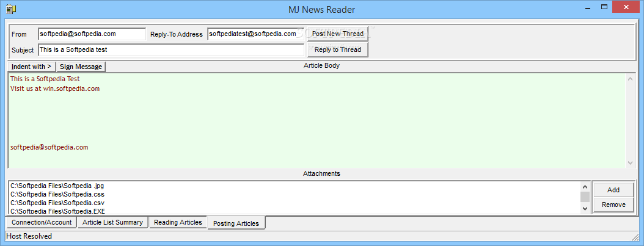Select Posting Articles tab

[x=236, y=223]
